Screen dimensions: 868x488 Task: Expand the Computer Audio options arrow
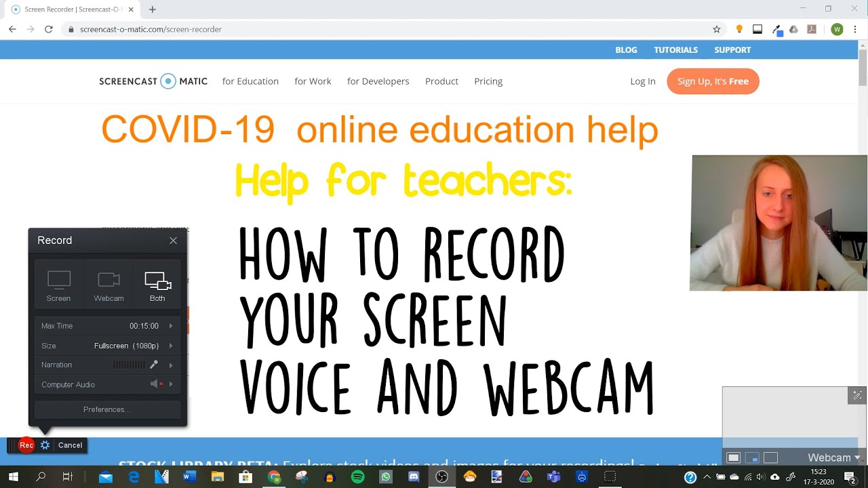(x=171, y=384)
